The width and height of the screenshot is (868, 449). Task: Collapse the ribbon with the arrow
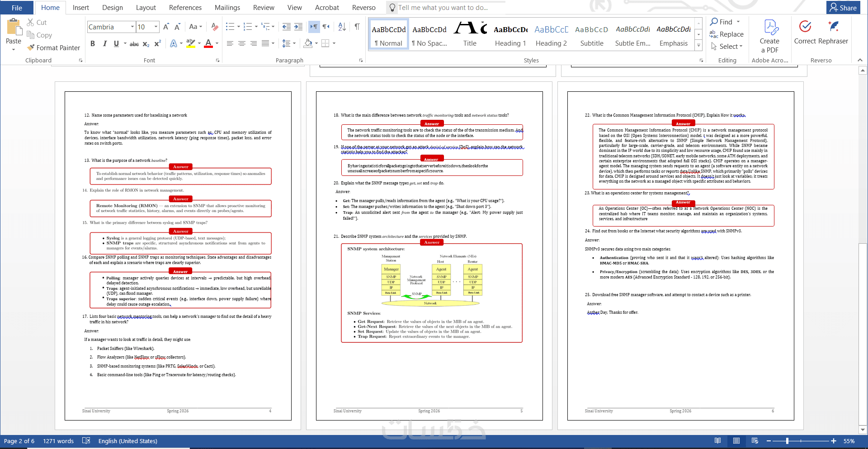860,60
